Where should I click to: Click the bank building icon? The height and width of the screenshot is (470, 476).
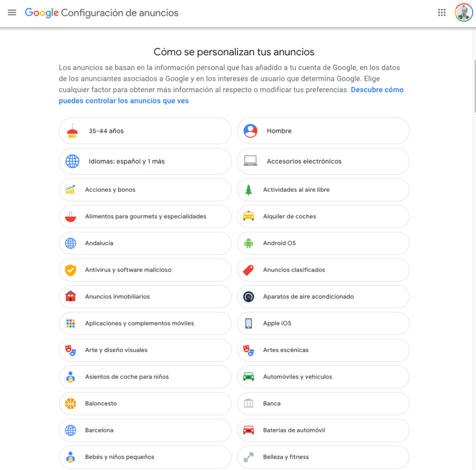coord(249,403)
